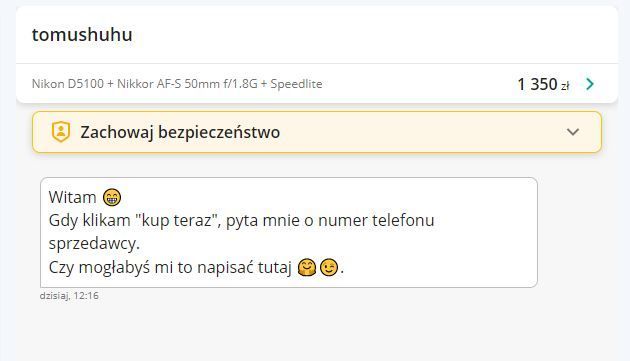
Task: Open the listing via the teal arrow
Action: pos(590,84)
